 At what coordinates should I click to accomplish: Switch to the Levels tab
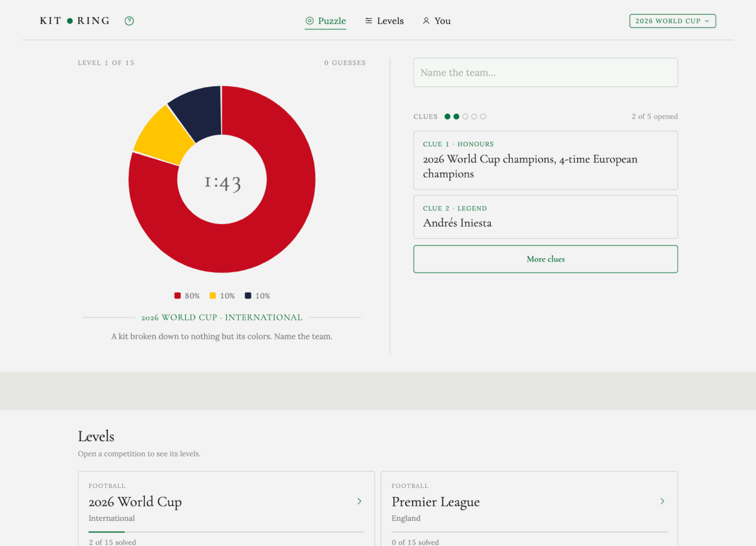click(384, 21)
